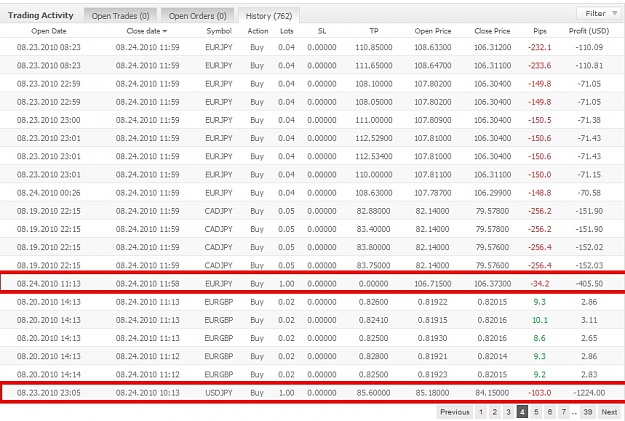Click TP value 85.60000
625x421 pixels.
coord(373,393)
